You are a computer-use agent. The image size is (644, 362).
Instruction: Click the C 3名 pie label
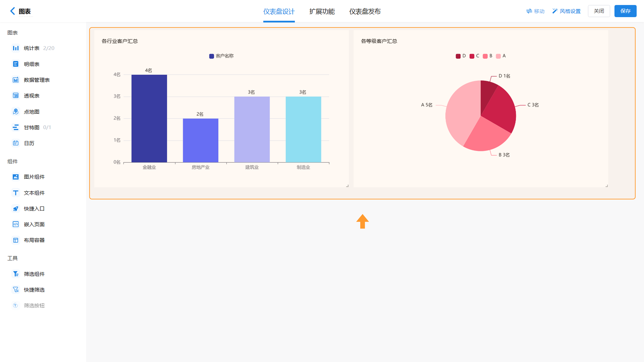click(x=533, y=105)
